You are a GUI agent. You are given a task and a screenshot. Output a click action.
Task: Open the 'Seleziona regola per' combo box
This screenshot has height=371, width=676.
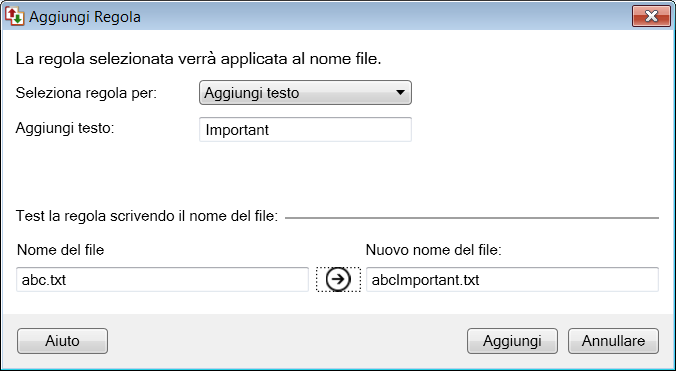[x=305, y=93]
